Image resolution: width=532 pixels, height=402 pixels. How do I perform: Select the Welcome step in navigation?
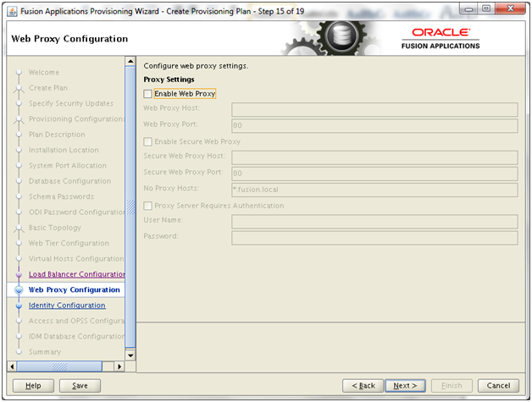[44, 73]
